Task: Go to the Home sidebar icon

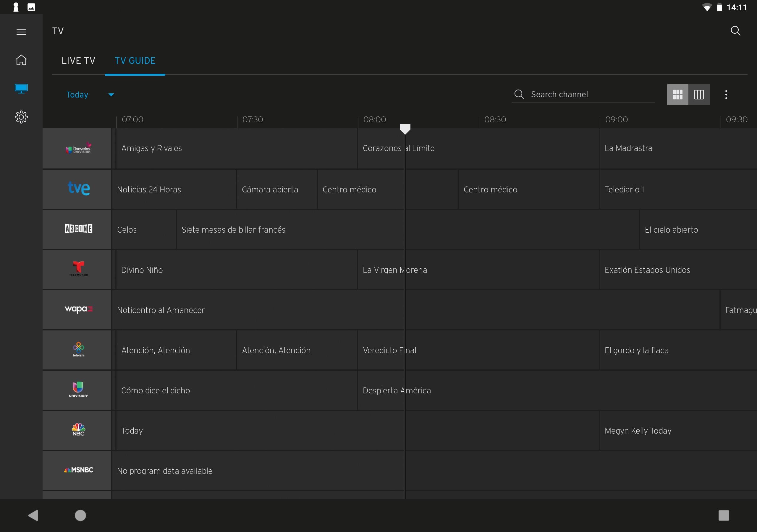Action: coord(21,60)
